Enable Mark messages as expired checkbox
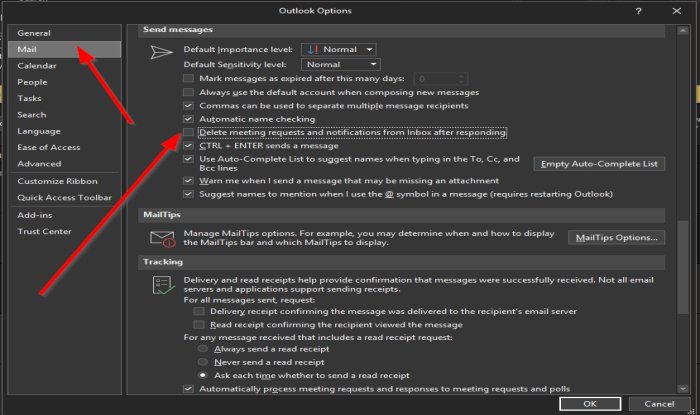 tap(188, 79)
